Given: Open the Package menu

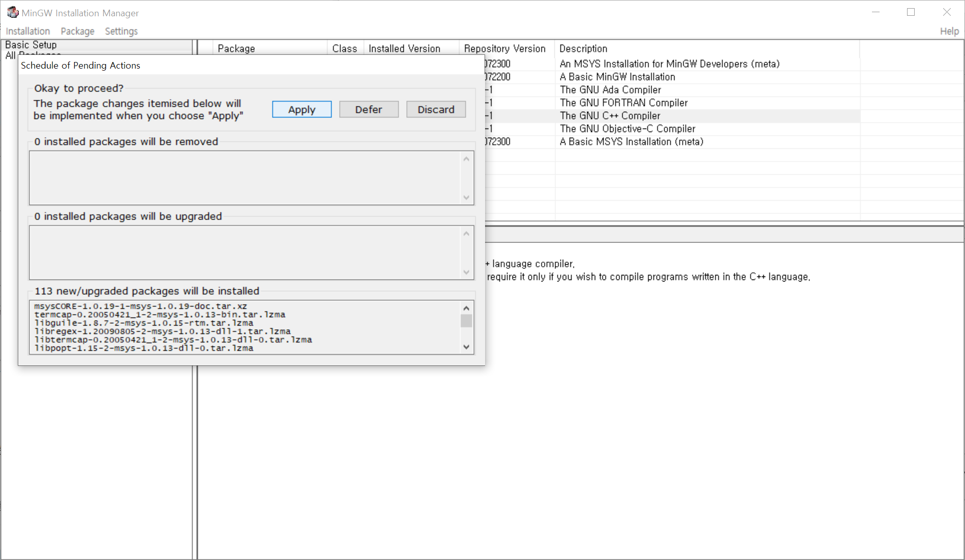Looking at the screenshot, I should coord(77,31).
